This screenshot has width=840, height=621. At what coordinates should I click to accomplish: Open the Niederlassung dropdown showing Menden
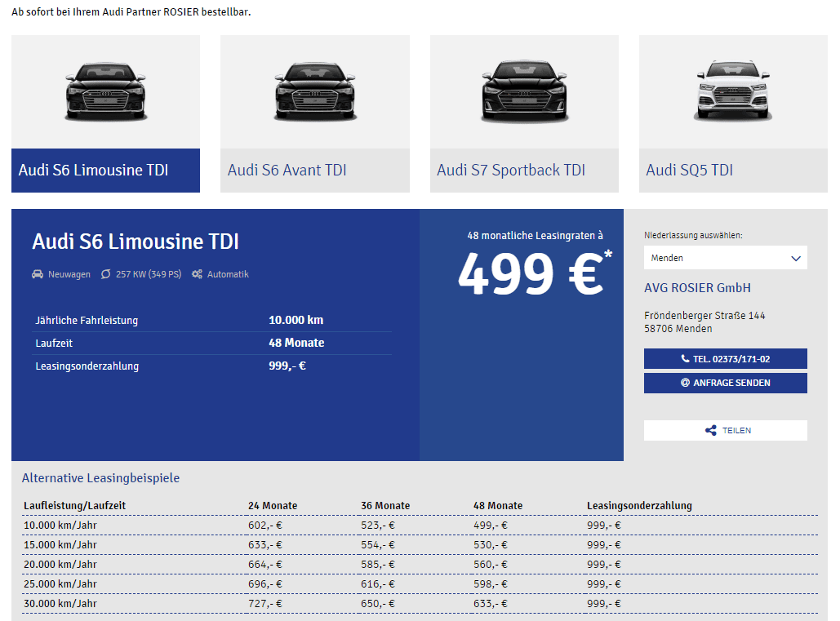[726, 258]
